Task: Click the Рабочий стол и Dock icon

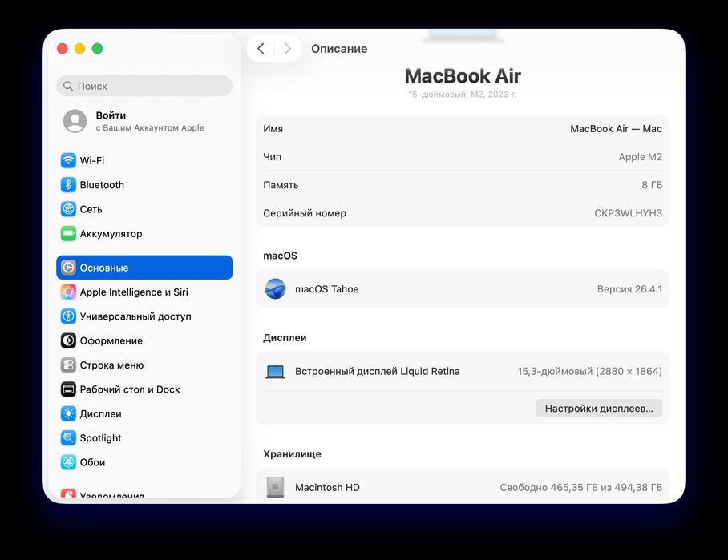Action: coord(68,389)
